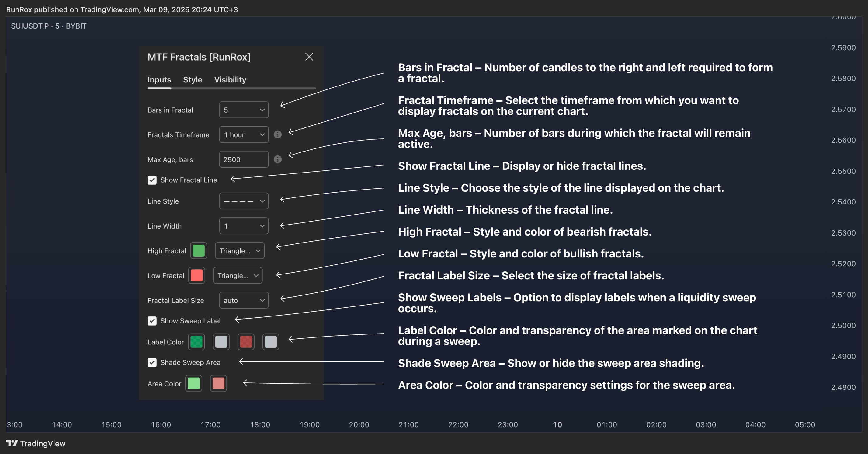The image size is (868, 454).
Task: Click info icon next to Fractals Timeframe
Action: (x=277, y=134)
